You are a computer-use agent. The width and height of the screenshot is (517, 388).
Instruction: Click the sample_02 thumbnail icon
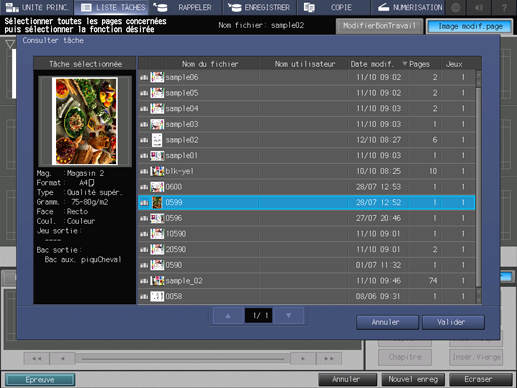click(x=157, y=281)
